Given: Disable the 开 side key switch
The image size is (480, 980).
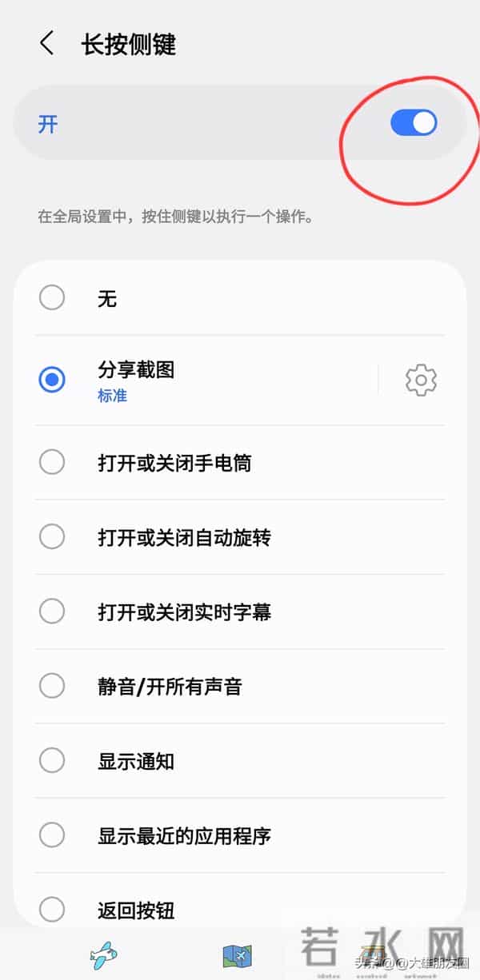Looking at the screenshot, I should pyautogui.click(x=413, y=122).
